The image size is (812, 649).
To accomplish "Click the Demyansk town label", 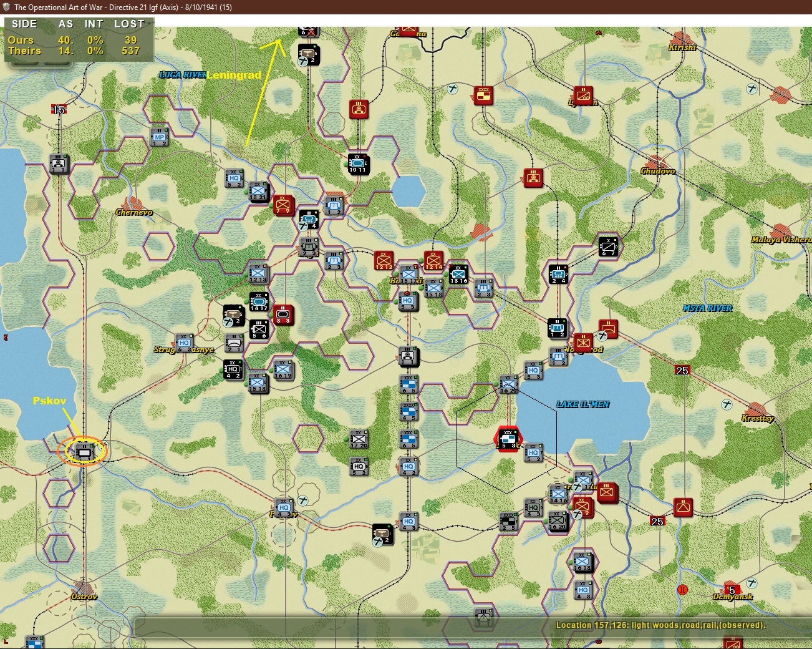I will (x=733, y=597).
